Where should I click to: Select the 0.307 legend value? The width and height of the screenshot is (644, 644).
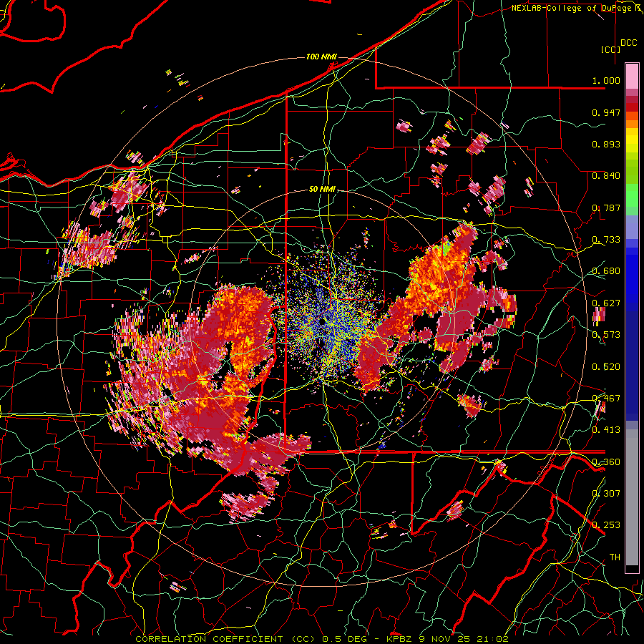pyautogui.click(x=606, y=494)
